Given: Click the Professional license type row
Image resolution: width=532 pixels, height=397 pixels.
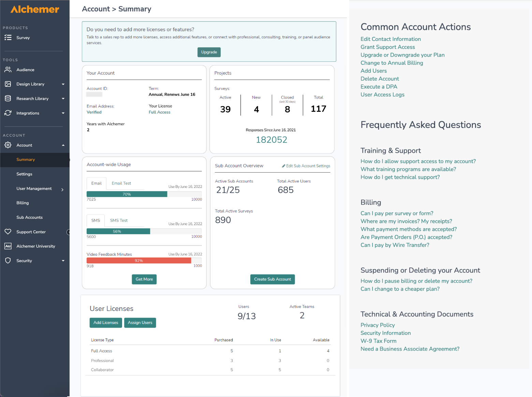Looking at the screenshot, I should (210, 361).
